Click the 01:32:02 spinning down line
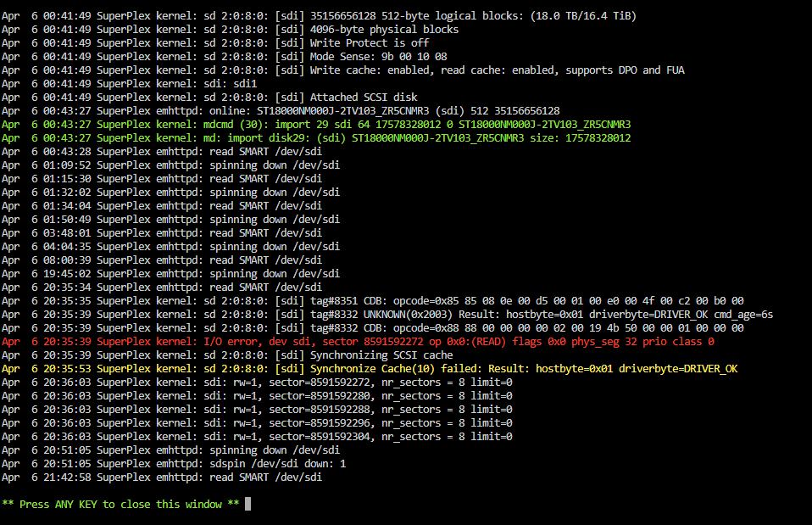Screen dimensions: 812x525 pos(171,193)
